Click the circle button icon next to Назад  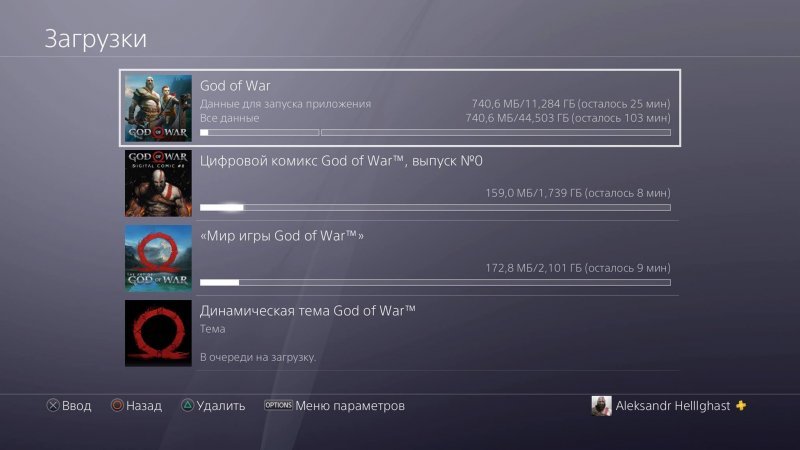click(x=117, y=406)
